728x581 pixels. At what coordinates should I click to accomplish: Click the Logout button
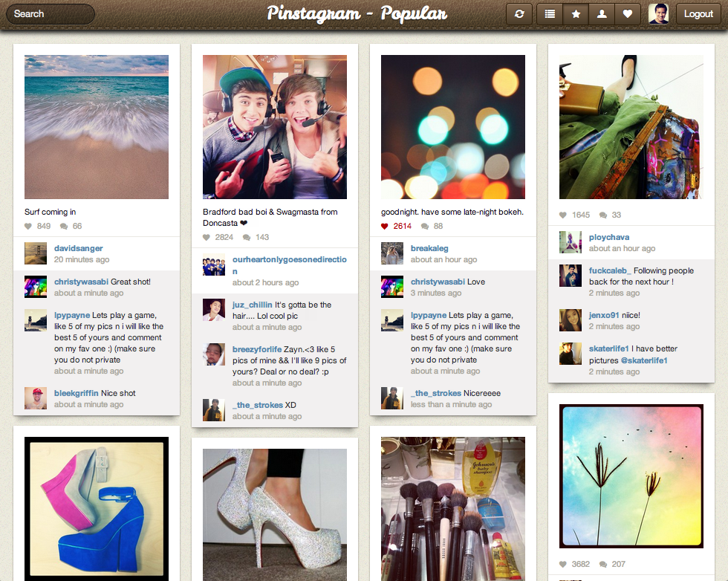(698, 14)
